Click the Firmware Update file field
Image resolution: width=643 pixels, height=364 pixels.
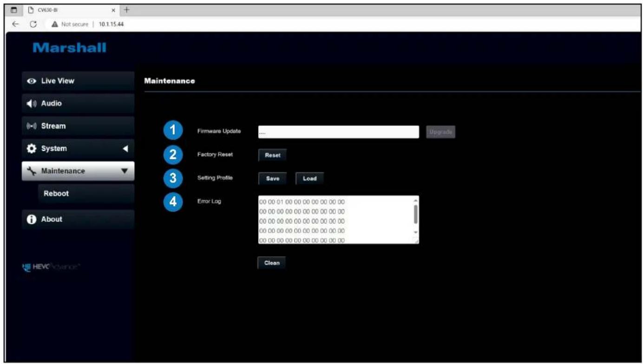pos(339,132)
